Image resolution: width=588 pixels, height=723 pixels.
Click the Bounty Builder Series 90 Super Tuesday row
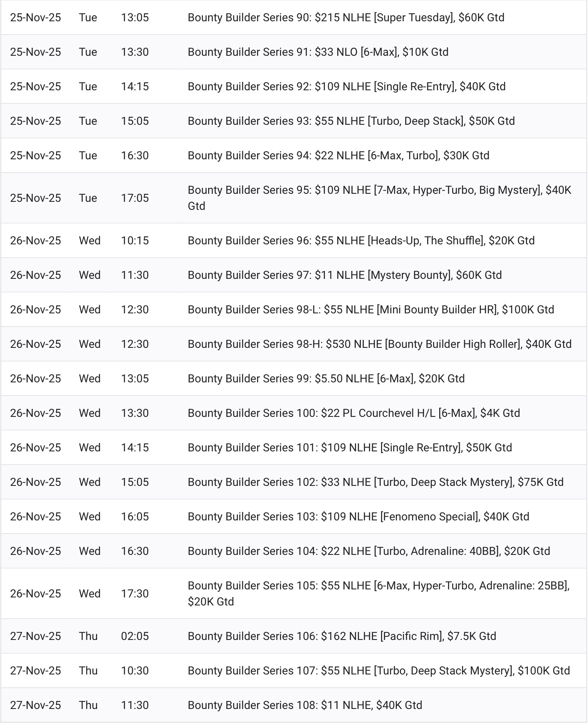[346, 18]
